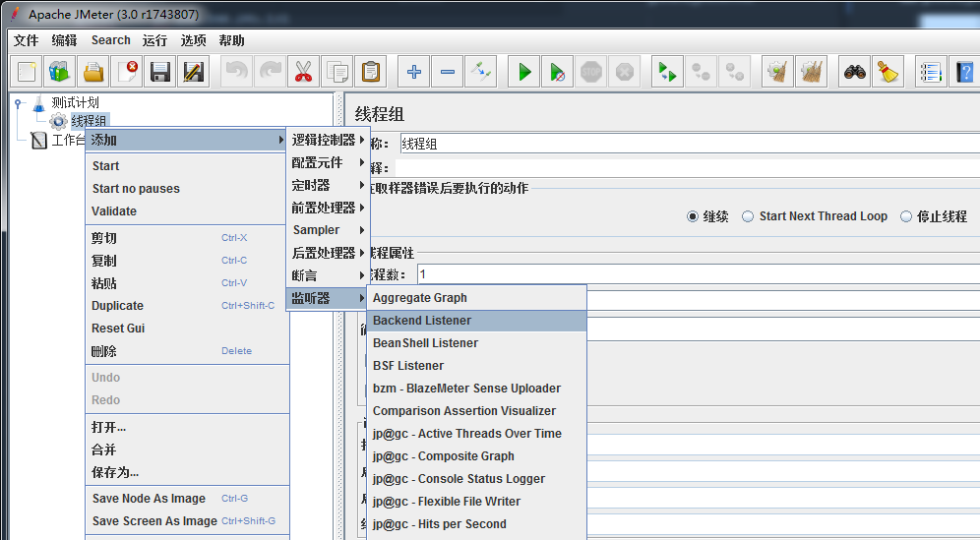Click the Collapse All minus icon
Image resolution: width=980 pixels, height=540 pixels.
click(448, 72)
